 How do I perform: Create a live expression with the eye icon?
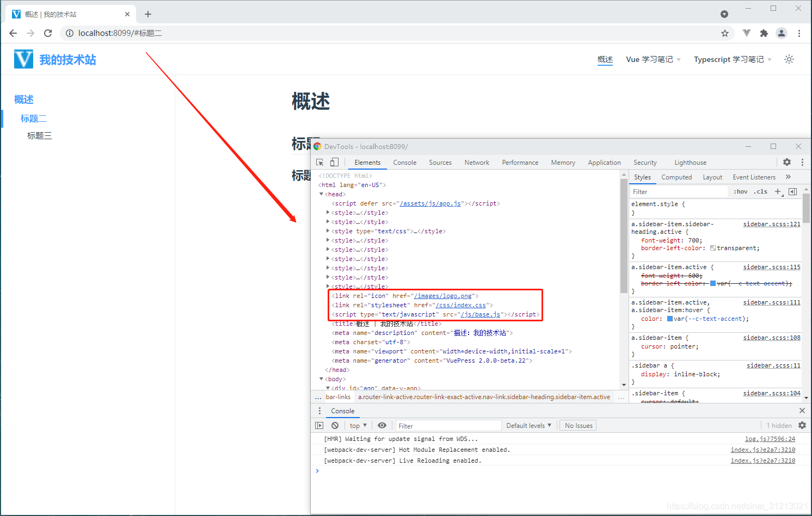click(382, 425)
